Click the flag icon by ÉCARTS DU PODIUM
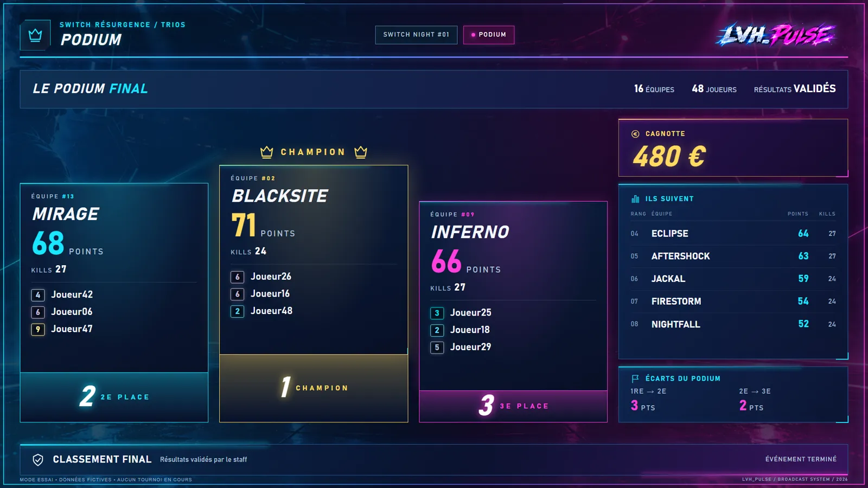 pyautogui.click(x=635, y=378)
